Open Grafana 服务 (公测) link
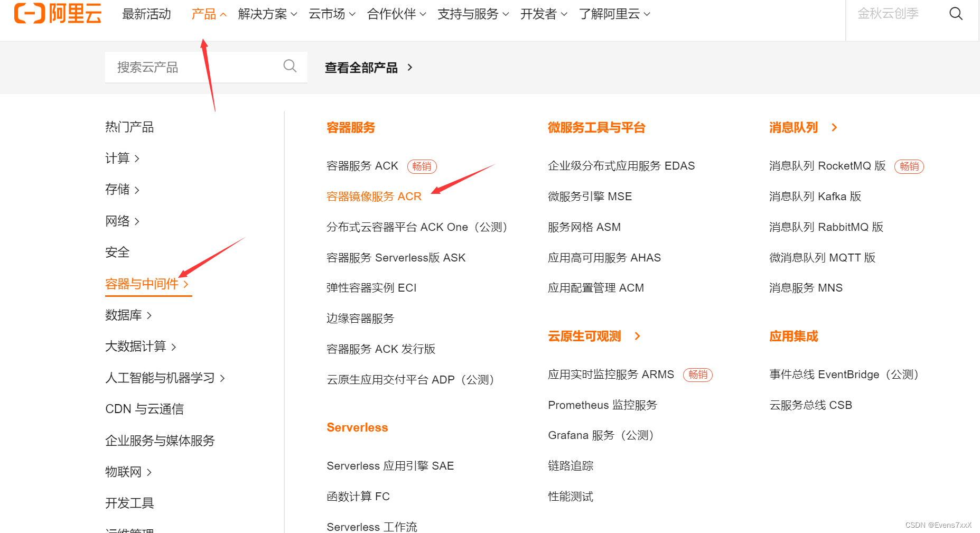 pyautogui.click(x=601, y=435)
